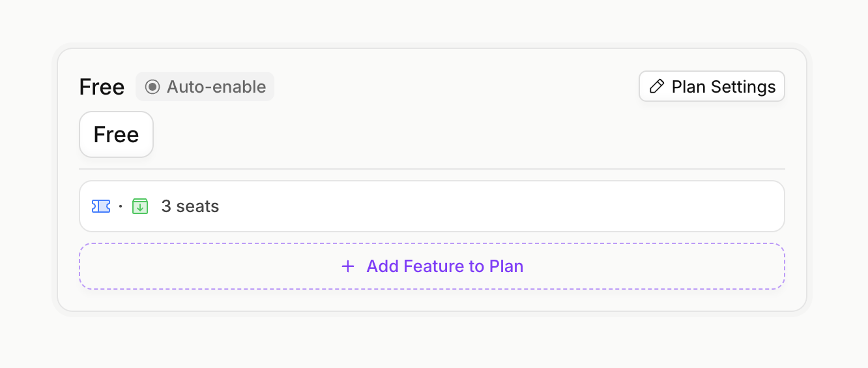Screen dimensions: 868x368
Task: Click the Auto-enable circle icon
Action: point(152,87)
